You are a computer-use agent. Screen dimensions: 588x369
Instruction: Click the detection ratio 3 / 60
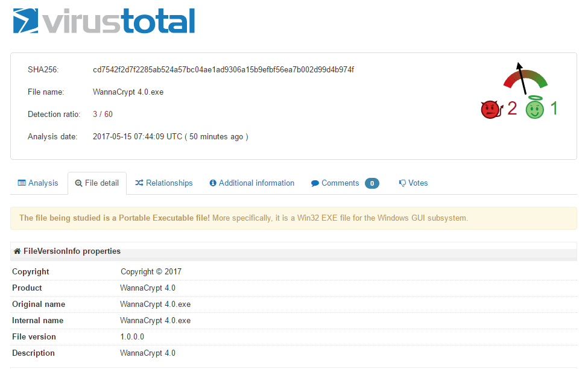(103, 114)
